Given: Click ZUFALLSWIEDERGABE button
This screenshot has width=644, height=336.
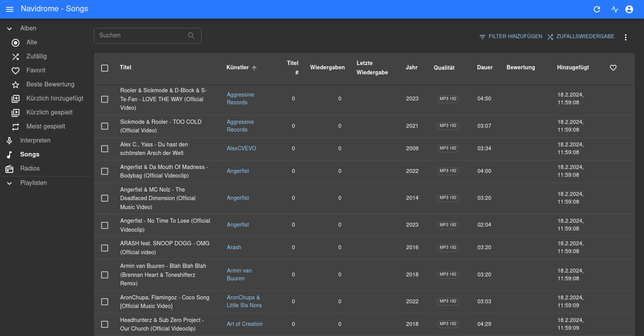Looking at the screenshot, I should 581,37.
